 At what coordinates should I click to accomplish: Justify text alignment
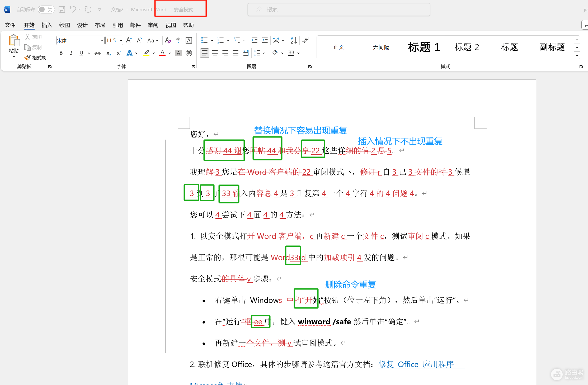tap(236, 53)
